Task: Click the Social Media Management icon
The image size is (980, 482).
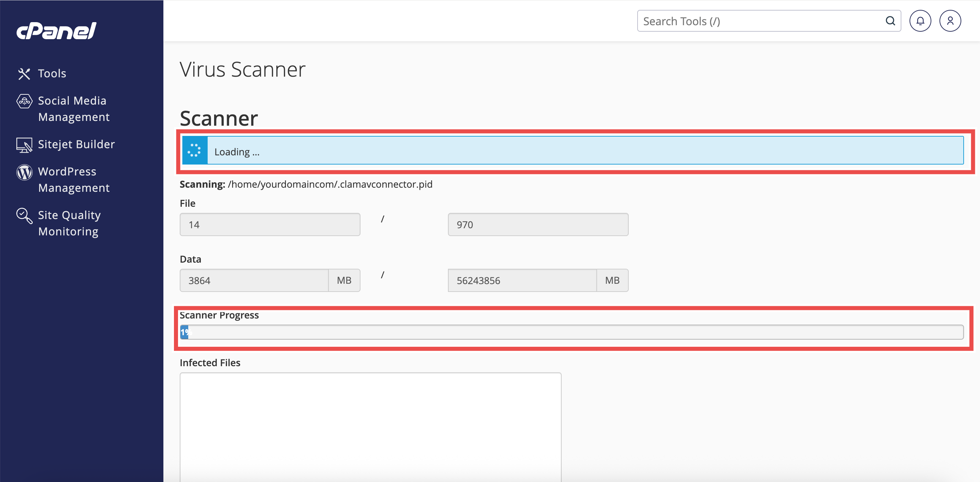Action: (24, 101)
